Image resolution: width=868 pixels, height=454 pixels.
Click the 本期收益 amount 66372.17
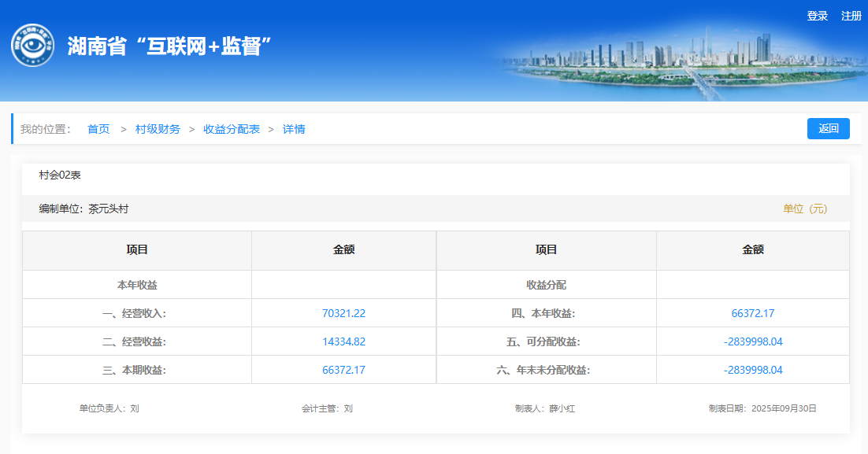coord(343,370)
